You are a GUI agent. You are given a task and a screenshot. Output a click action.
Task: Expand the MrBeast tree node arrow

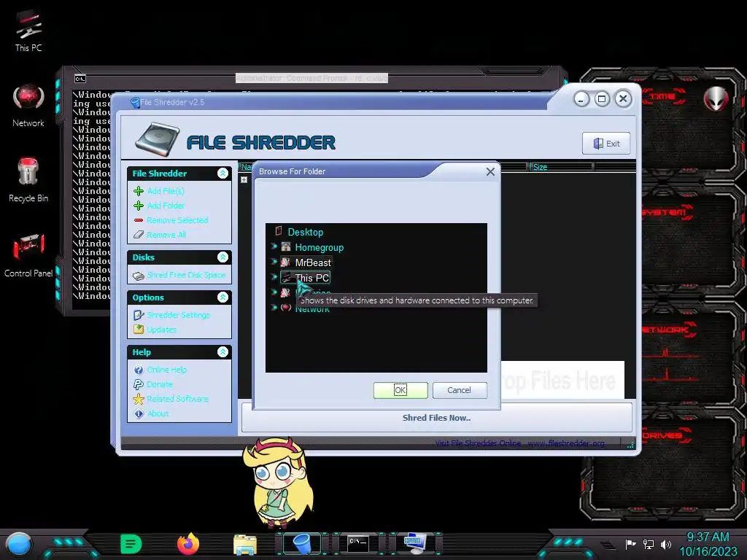point(274,262)
